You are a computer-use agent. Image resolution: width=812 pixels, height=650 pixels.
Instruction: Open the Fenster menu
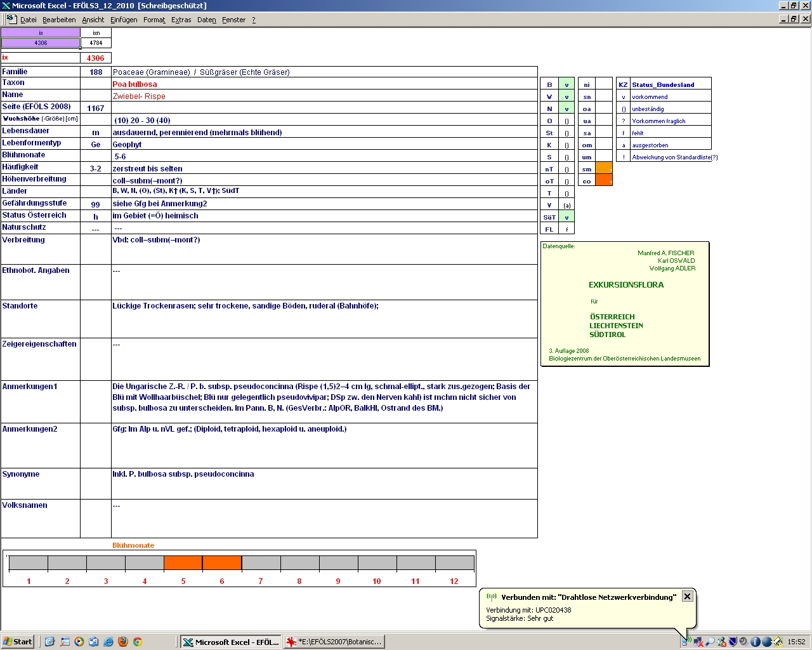click(x=233, y=20)
